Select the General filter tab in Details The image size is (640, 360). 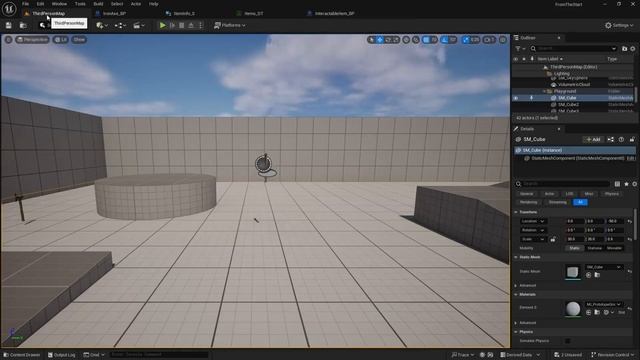[x=526, y=194]
